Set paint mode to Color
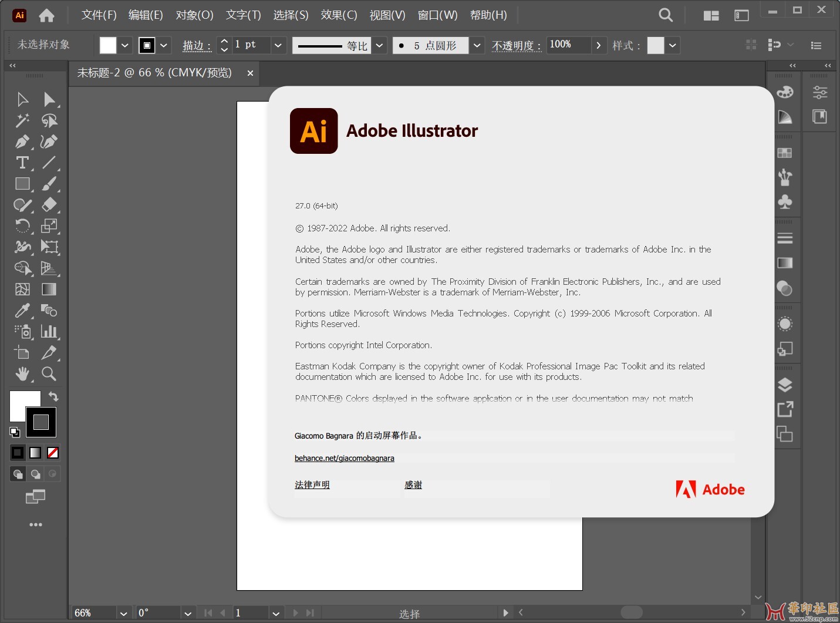Screen dimensions: 840x623 pos(18,453)
